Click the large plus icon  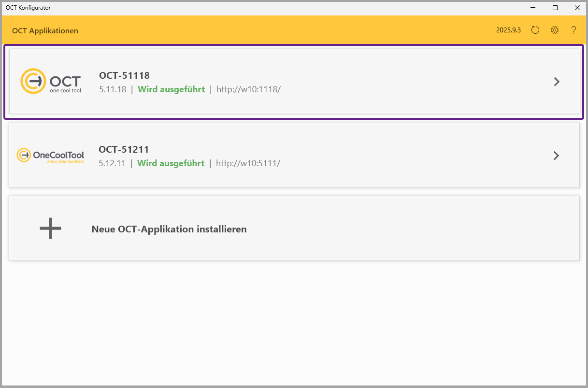[50, 229]
